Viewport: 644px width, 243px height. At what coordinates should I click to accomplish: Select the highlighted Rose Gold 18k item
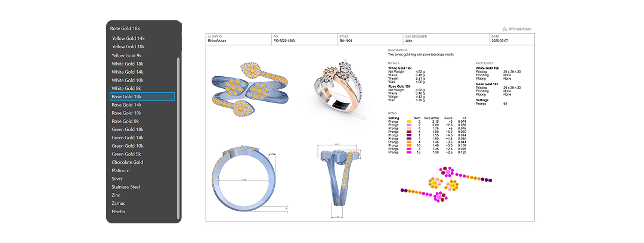click(143, 96)
